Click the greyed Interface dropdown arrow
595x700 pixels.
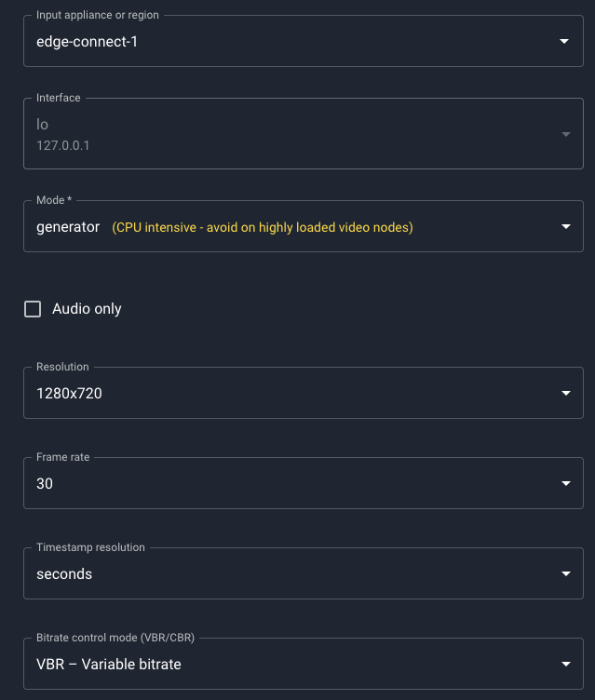[564, 135]
